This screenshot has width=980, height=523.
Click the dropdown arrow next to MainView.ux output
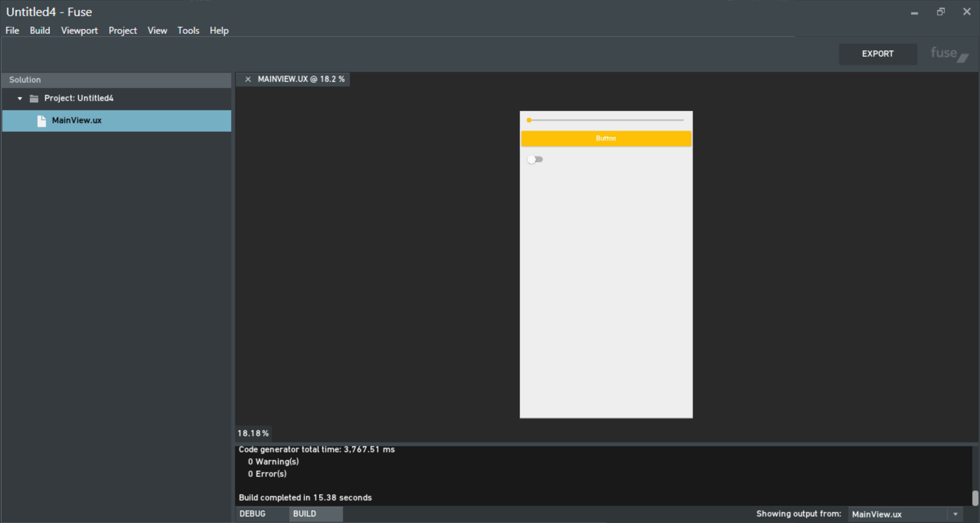(955, 514)
